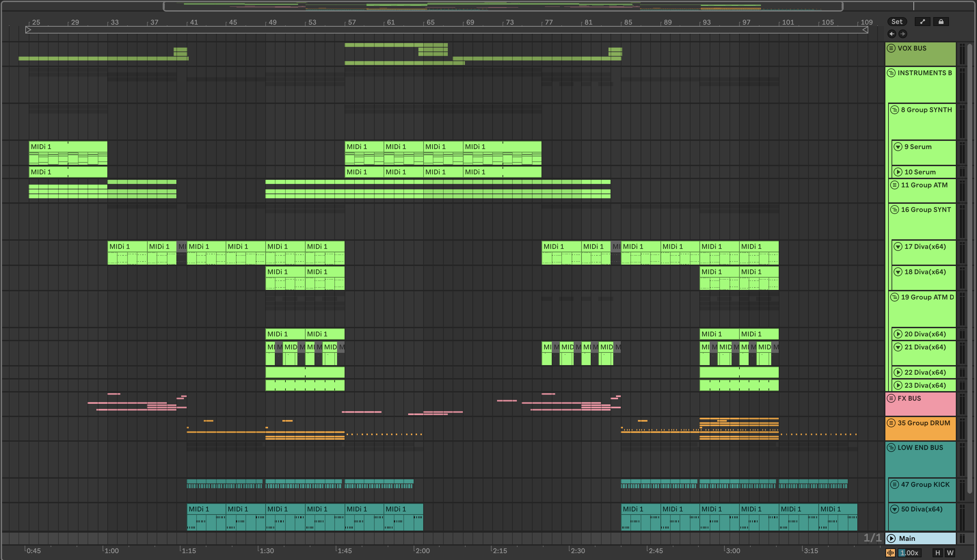Unfold the 22 Diva(x64) track

coord(898,372)
